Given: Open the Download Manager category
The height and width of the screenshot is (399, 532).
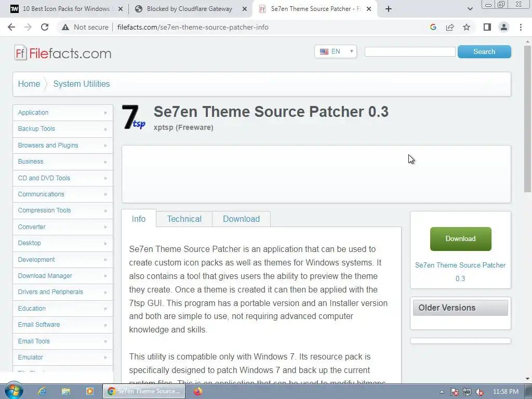Looking at the screenshot, I should (63, 276).
